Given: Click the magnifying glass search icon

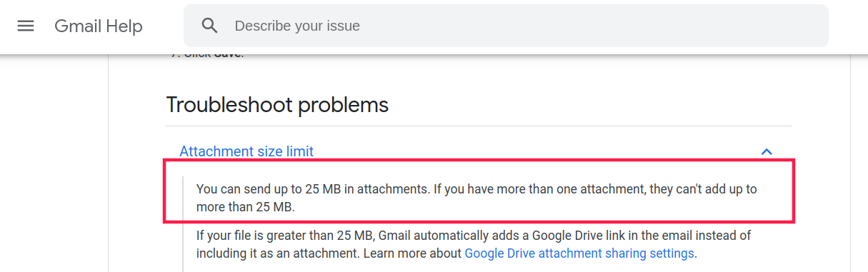Looking at the screenshot, I should [x=209, y=26].
